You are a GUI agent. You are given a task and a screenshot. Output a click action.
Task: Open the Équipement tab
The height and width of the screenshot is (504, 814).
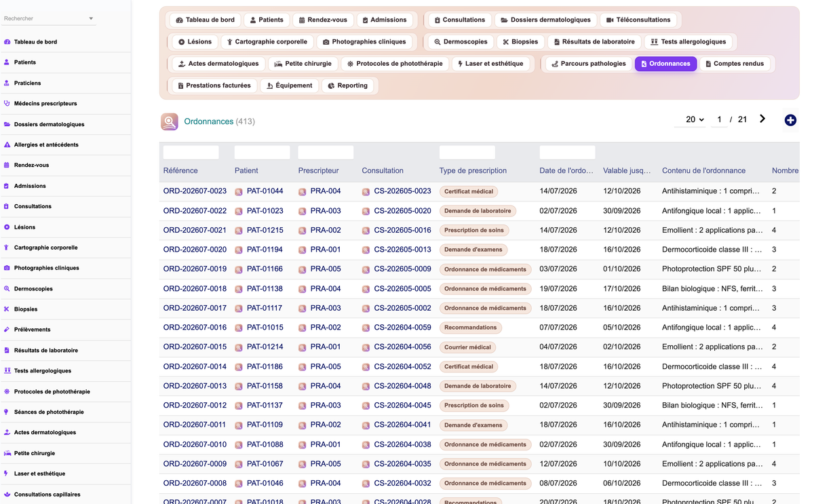coord(289,85)
